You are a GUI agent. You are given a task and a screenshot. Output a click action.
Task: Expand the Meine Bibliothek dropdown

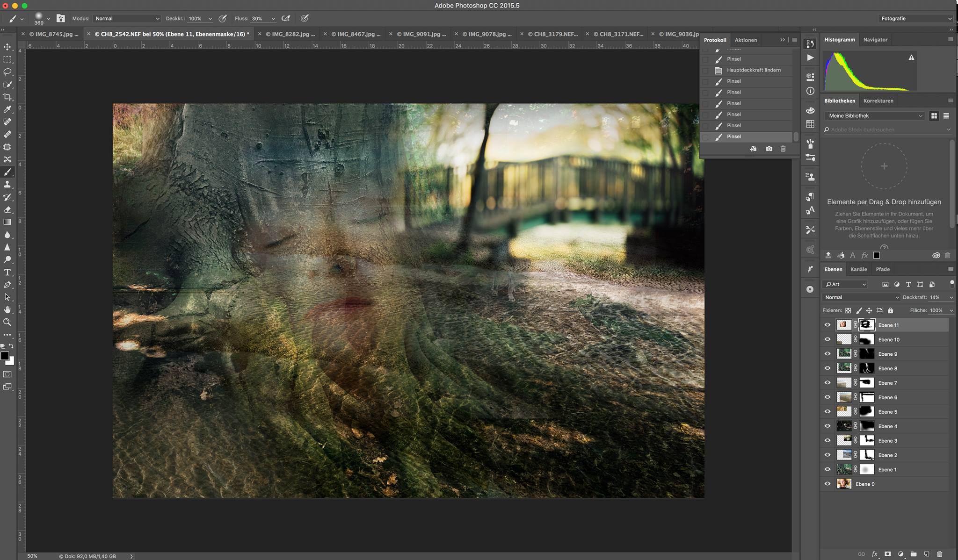coord(874,115)
